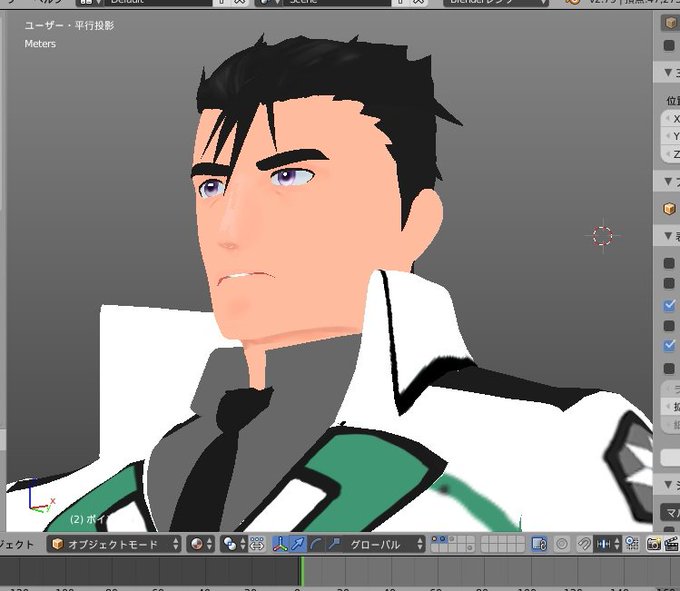Screen dimensions: 680x591
Task: Show scene layer 3 with dot
Action: (451, 539)
